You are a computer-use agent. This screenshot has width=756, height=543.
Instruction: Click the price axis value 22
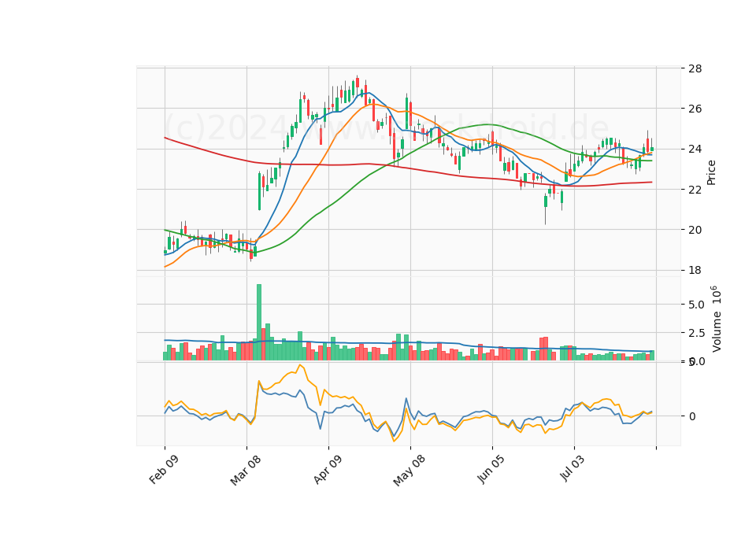point(695,190)
